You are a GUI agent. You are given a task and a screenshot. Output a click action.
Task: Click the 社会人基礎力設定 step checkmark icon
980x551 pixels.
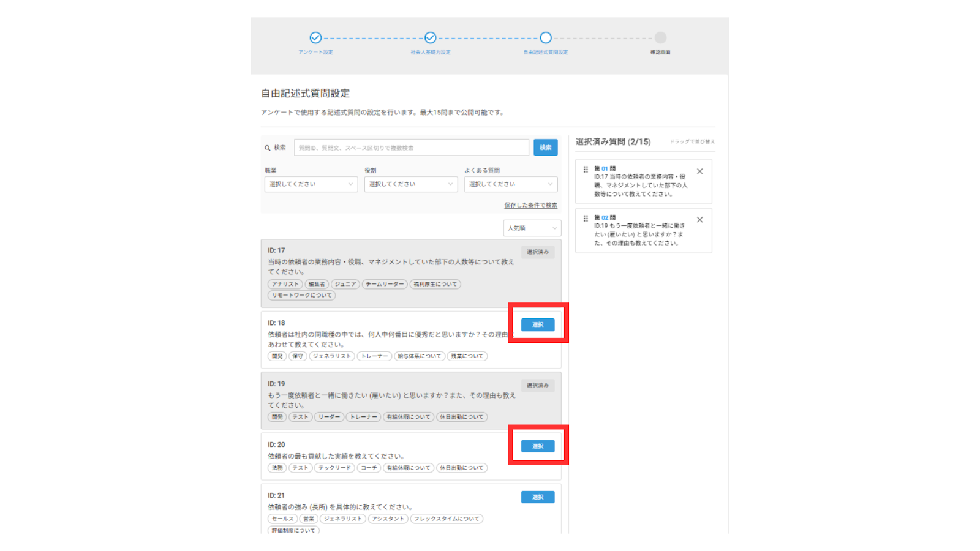431,38
